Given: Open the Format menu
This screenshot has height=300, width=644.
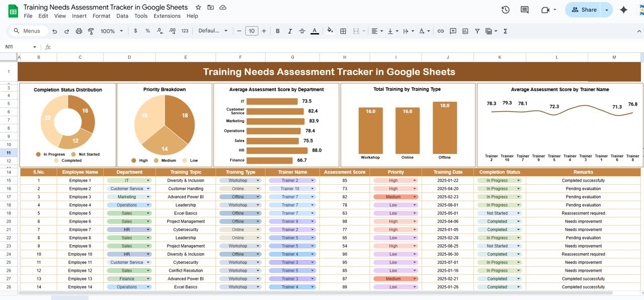Looking at the screenshot, I should pyautogui.click(x=101, y=16).
